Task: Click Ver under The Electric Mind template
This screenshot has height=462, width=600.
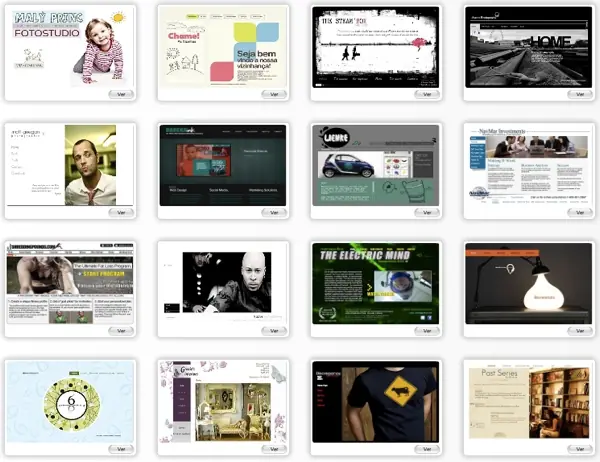Action: (427, 331)
